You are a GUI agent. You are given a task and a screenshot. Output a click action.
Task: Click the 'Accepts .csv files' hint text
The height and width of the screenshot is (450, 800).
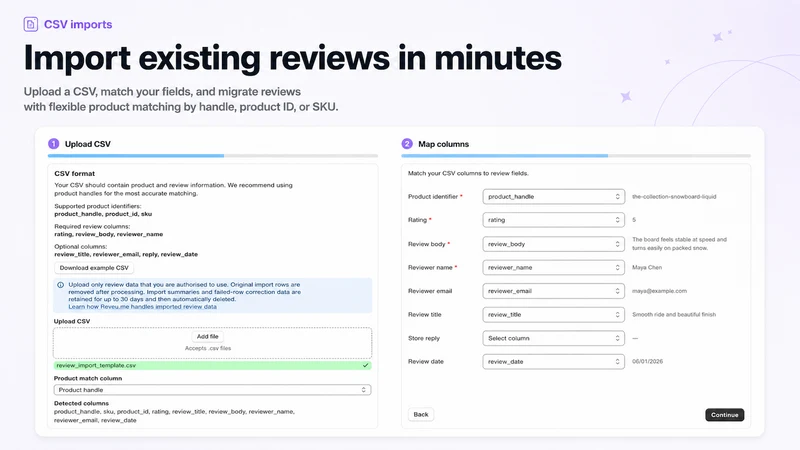[x=208, y=348]
